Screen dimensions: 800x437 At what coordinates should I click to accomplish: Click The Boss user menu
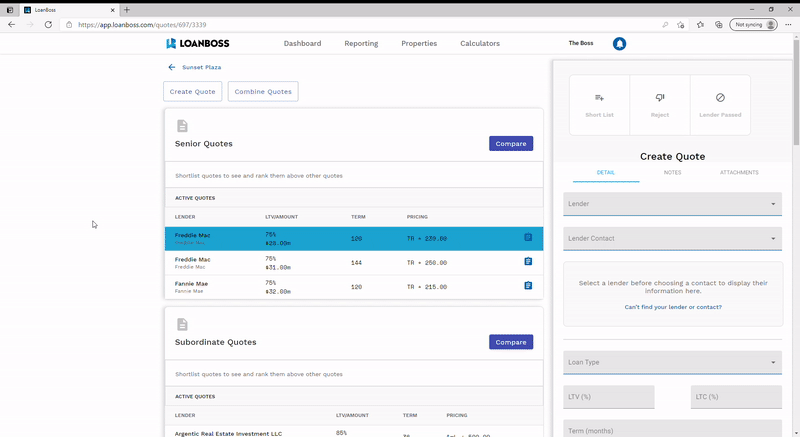[581, 43]
